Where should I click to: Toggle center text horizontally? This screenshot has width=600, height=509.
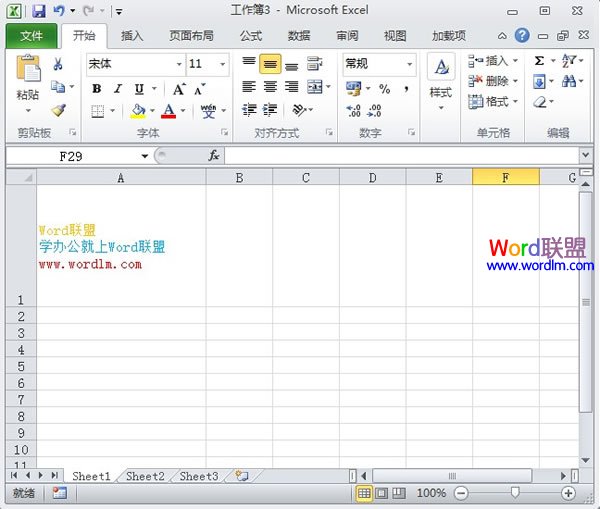[x=270, y=87]
